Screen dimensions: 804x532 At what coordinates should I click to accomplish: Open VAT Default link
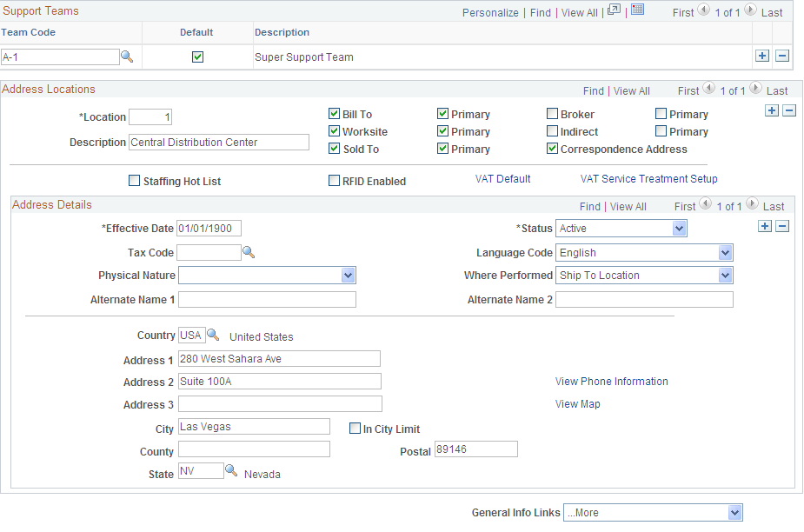click(x=502, y=178)
